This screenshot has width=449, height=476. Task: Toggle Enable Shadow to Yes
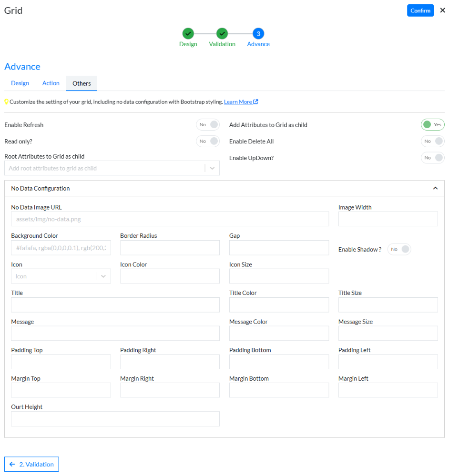coord(399,249)
